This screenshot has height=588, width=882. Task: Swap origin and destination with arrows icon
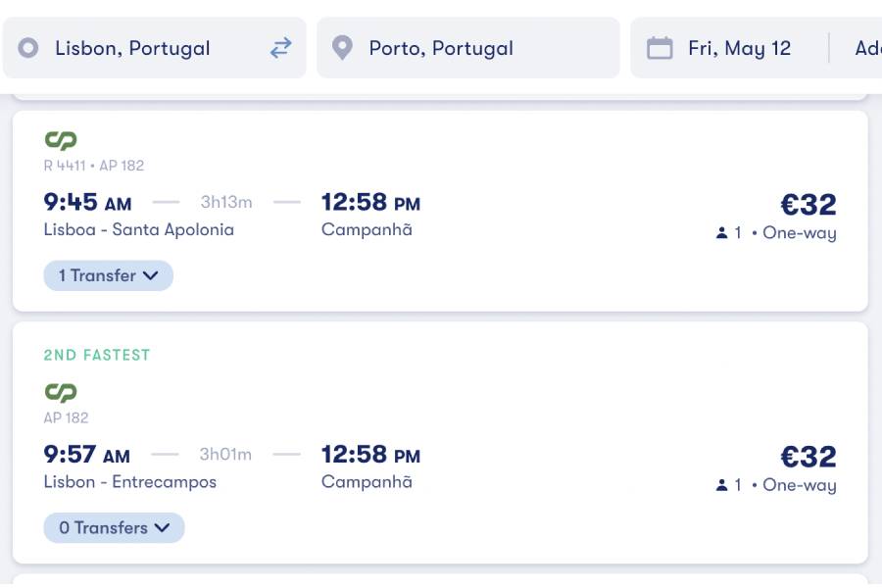tap(280, 48)
